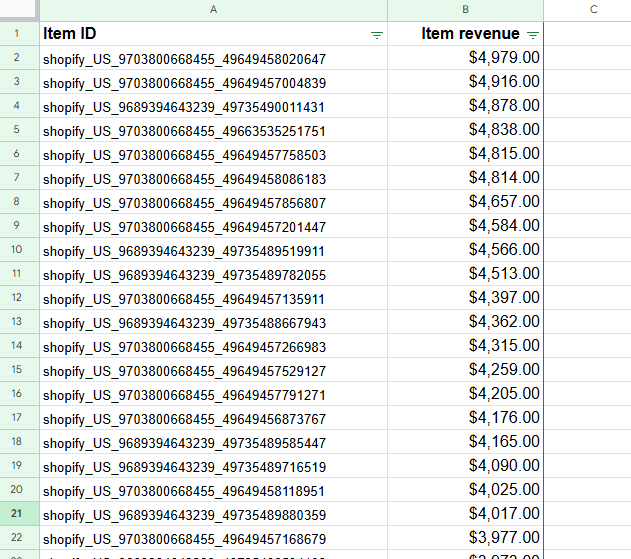Select column C header
This screenshot has width=631, height=559.
[593, 9]
